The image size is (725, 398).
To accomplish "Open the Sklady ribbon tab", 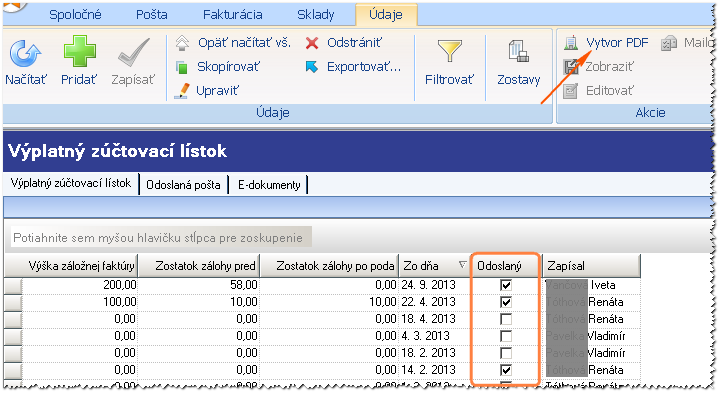I will pos(316,15).
